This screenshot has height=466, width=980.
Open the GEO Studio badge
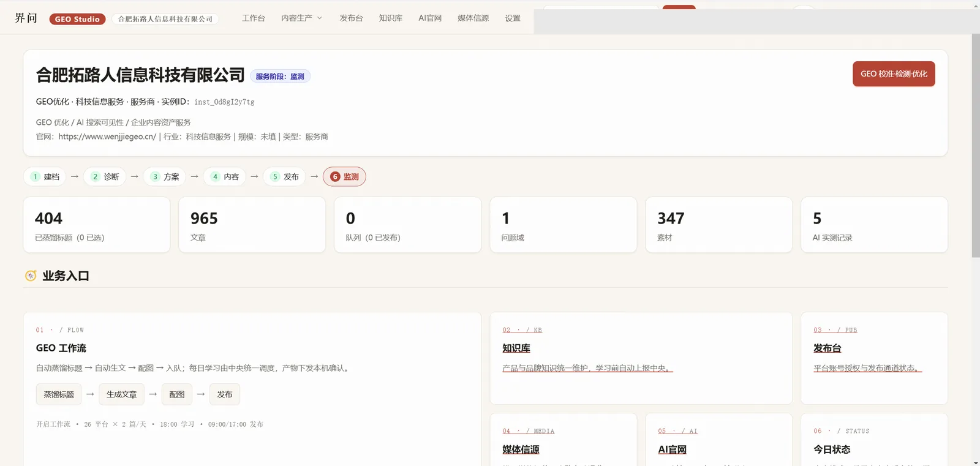(77, 19)
